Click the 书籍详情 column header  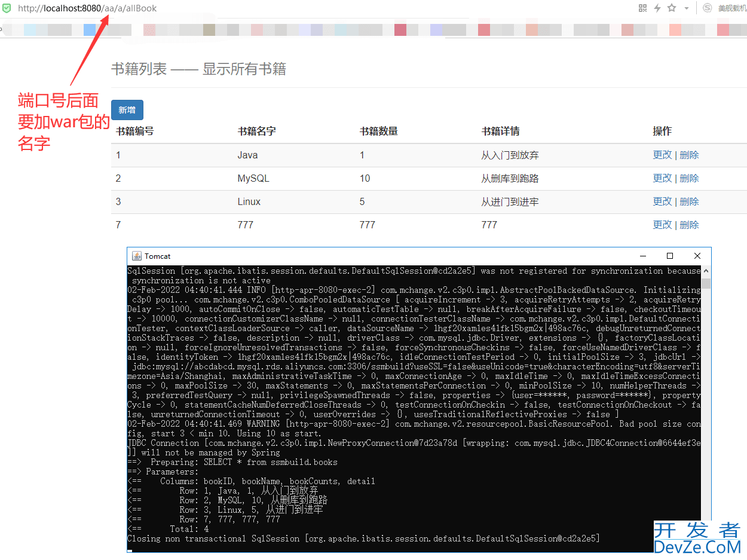point(501,131)
